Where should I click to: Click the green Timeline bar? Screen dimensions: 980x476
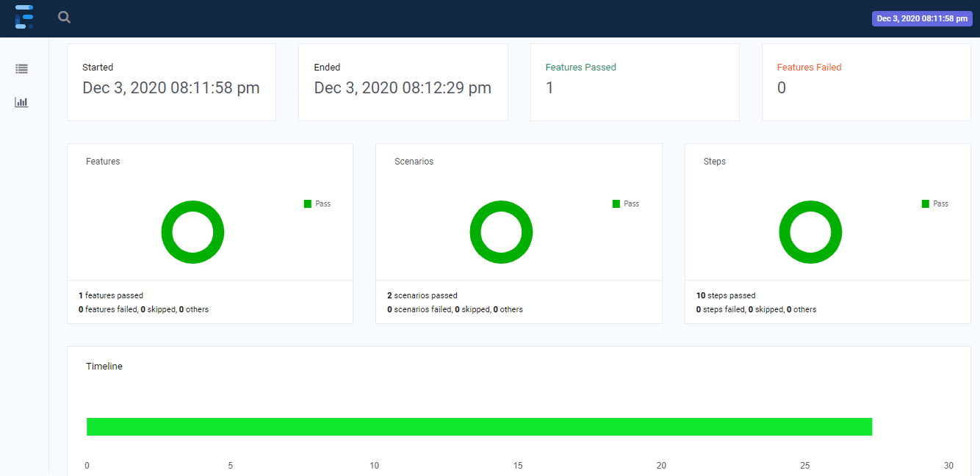click(479, 427)
